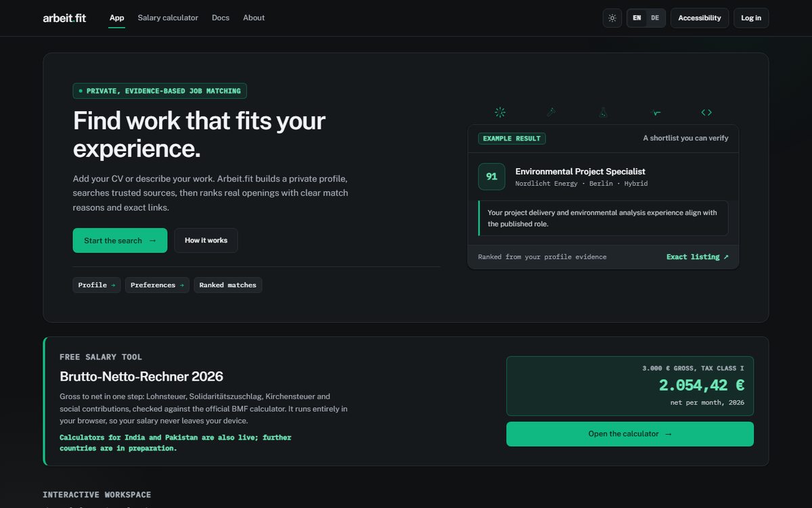Click the hammer icon above the example card

(x=551, y=112)
